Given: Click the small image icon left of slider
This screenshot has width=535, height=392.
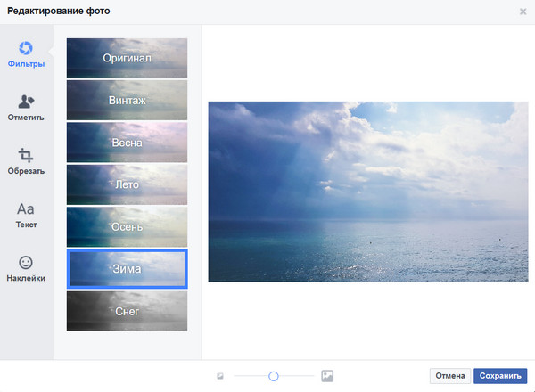Looking at the screenshot, I should (x=220, y=376).
